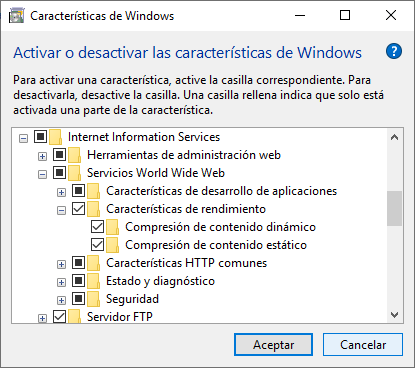
Task: Click the Servidor FTP folder icon
Action: click(75, 316)
